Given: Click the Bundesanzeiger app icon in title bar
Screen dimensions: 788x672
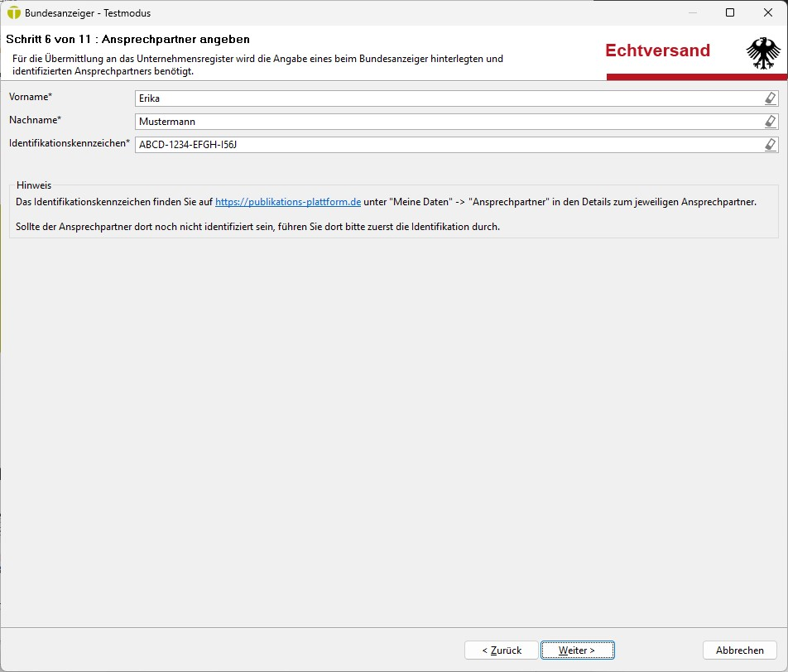Looking at the screenshot, I should pyautogui.click(x=13, y=13).
